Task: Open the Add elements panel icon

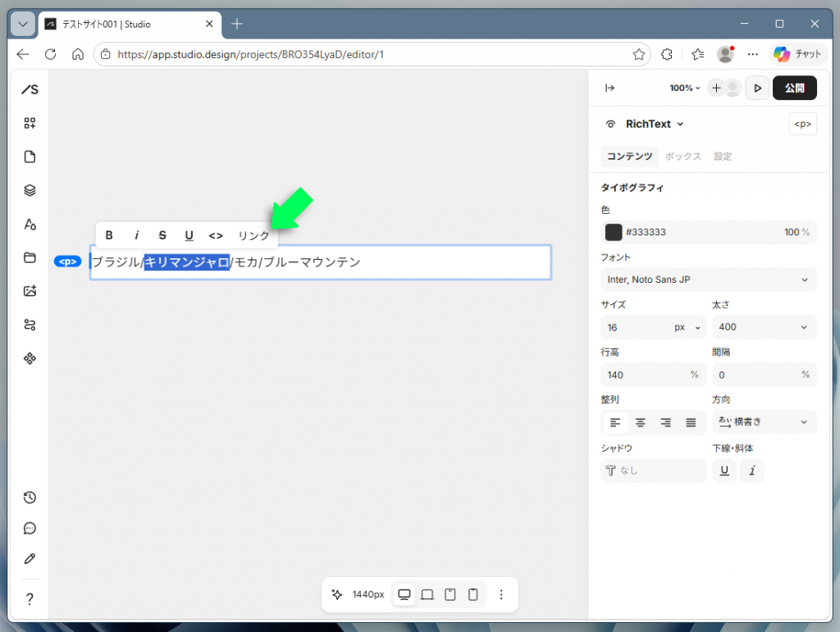Action: 30,123
